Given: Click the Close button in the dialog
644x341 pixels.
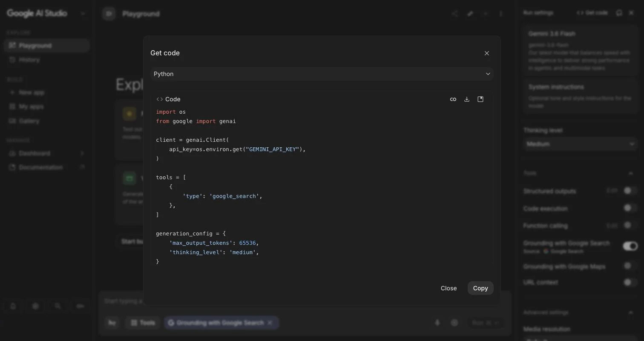Looking at the screenshot, I should (x=448, y=288).
